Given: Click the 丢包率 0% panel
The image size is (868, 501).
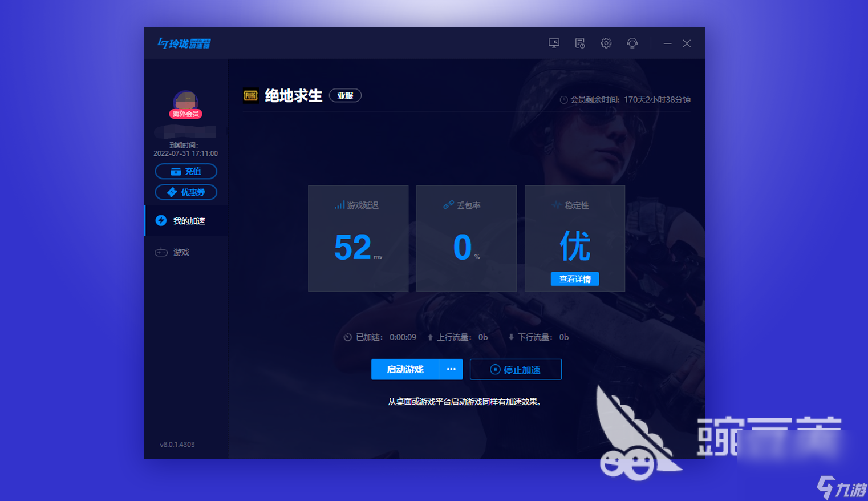Looking at the screenshot, I should [467, 239].
